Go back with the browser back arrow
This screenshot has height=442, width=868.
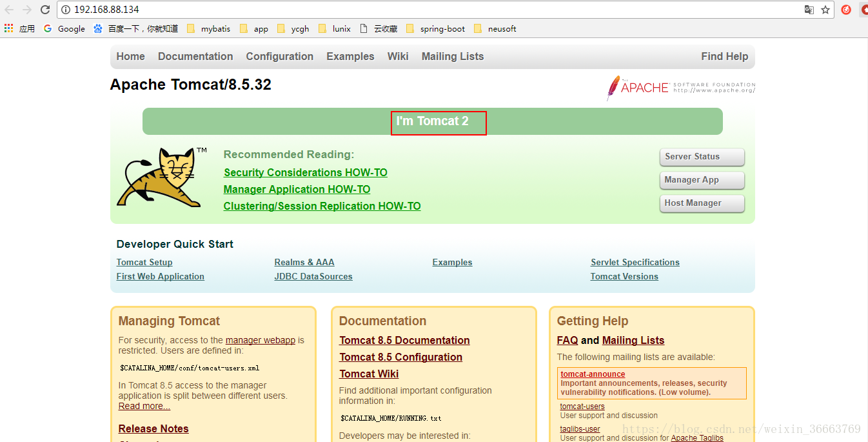click(x=9, y=10)
